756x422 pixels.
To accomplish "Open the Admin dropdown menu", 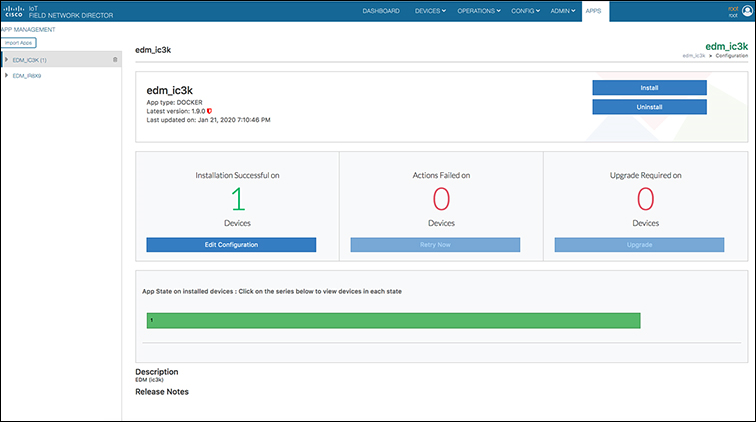I will pos(563,11).
